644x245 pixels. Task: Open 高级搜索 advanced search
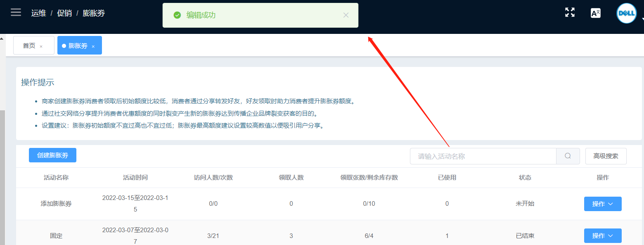[x=606, y=156]
